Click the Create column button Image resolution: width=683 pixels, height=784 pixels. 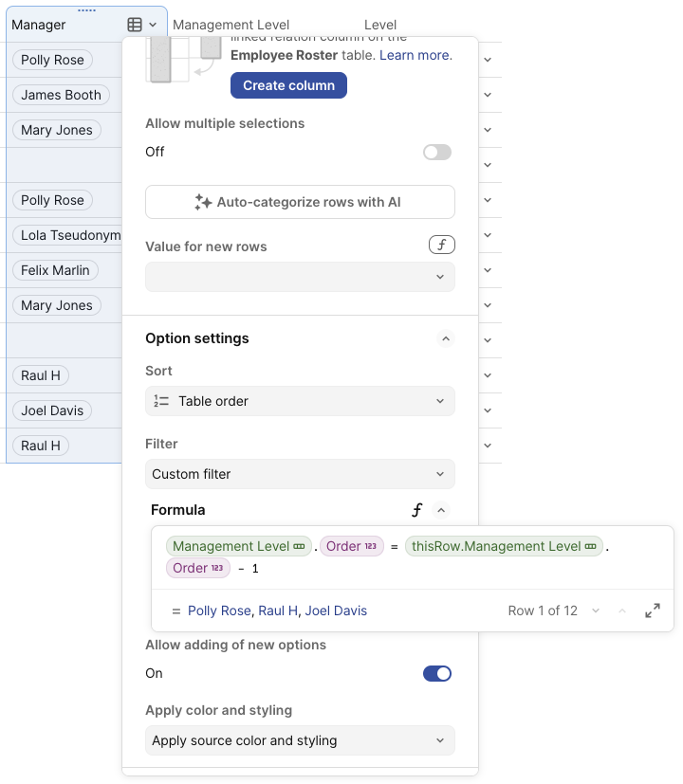point(288,85)
